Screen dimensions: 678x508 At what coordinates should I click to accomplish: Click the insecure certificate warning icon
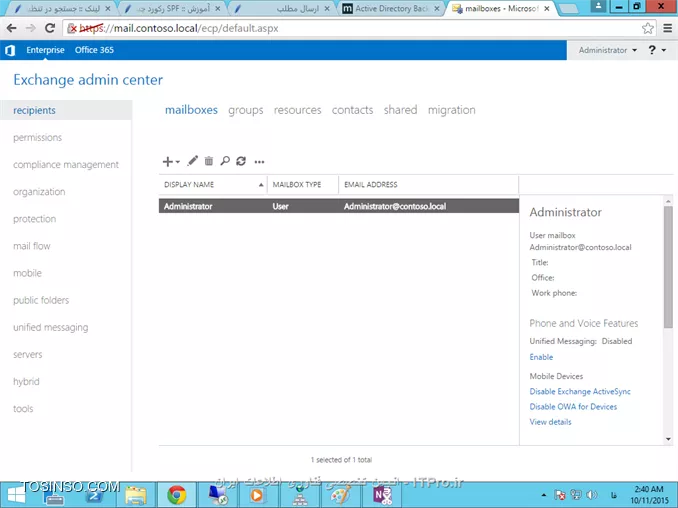coord(72,29)
